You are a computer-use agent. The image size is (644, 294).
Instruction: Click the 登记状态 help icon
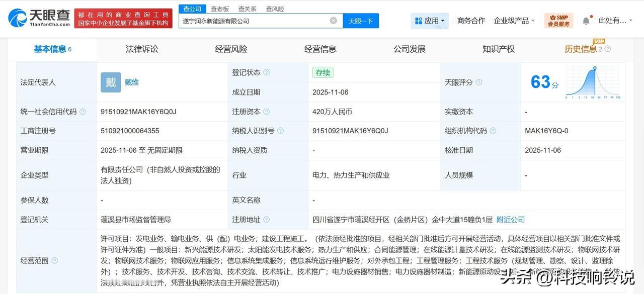coord(268,72)
